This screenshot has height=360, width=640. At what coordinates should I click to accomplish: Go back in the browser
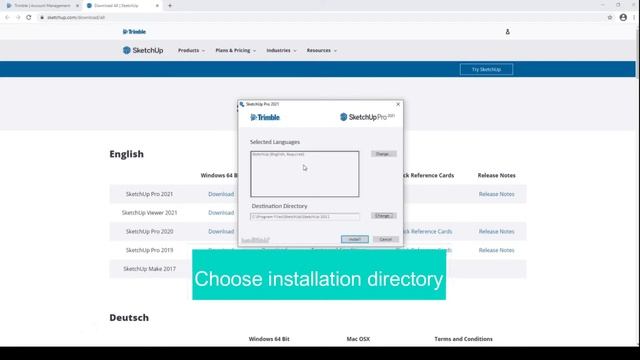point(7,18)
